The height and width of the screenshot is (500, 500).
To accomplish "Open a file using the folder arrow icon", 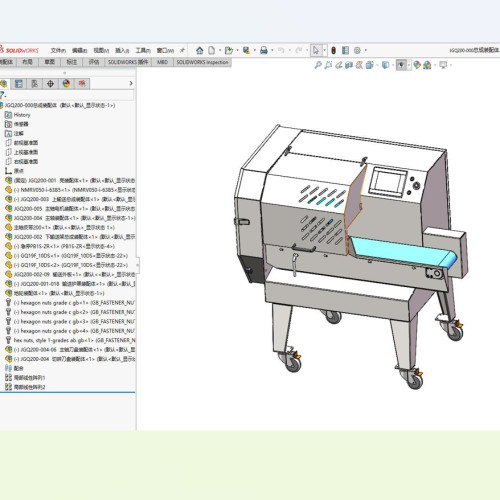I will [x=229, y=50].
